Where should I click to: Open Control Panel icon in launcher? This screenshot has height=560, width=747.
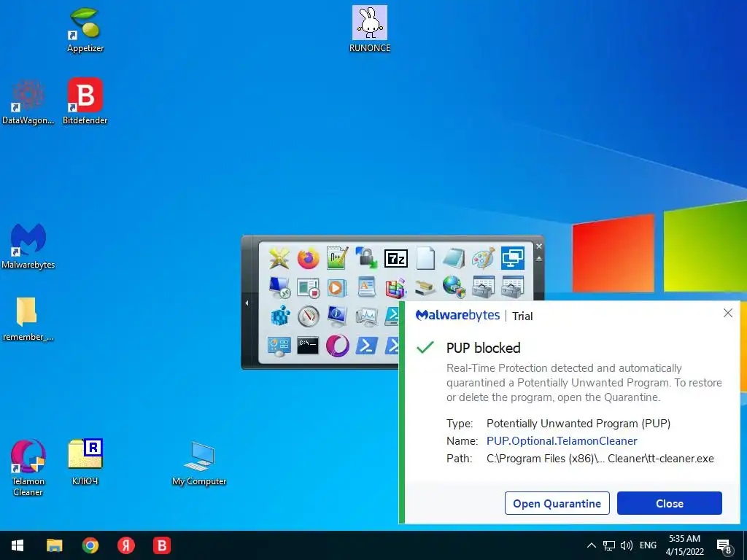[279, 346]
